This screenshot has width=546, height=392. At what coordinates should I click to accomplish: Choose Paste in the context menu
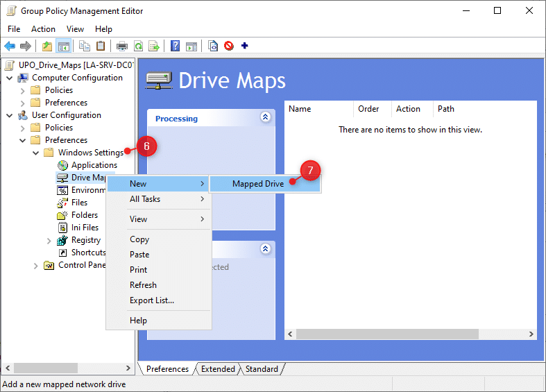[x=159, y=255]
